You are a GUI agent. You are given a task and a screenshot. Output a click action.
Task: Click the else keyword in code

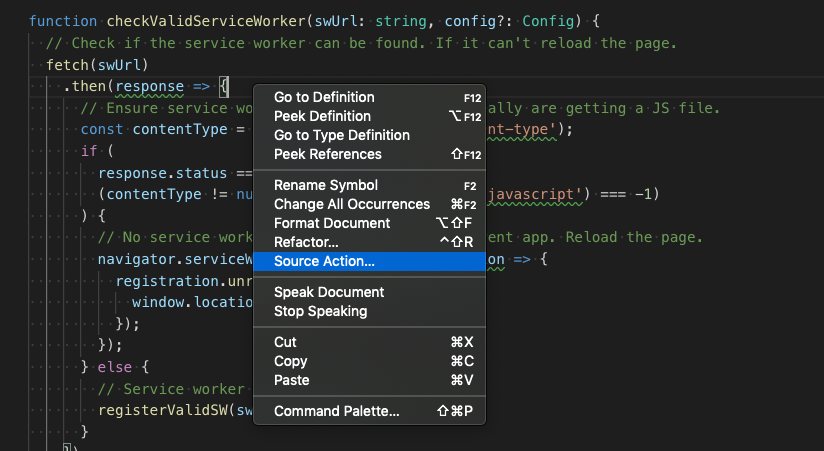click(123, 367)
